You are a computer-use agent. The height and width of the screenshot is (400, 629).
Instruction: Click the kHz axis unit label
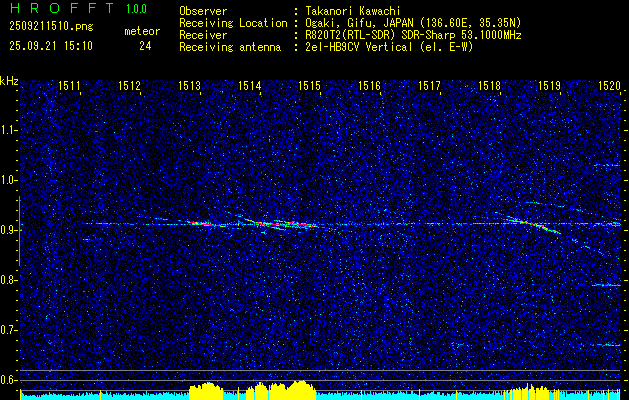click(9, 81)
